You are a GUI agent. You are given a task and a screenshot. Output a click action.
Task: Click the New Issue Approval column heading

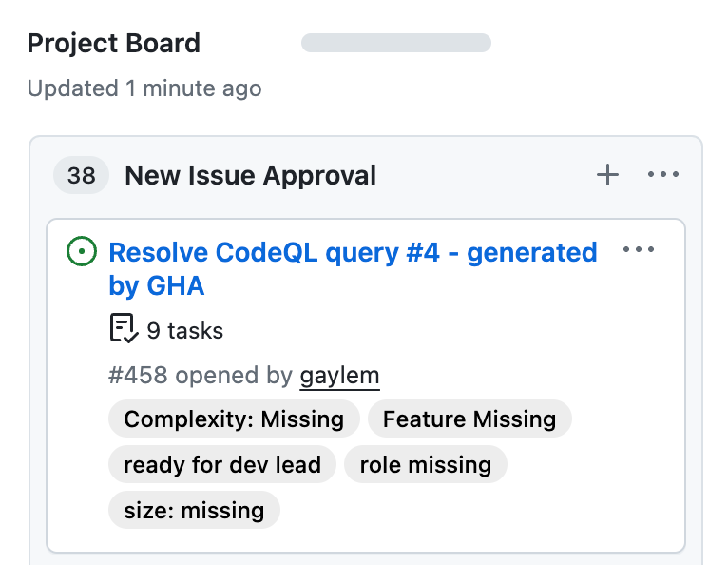tap(251, 176)
